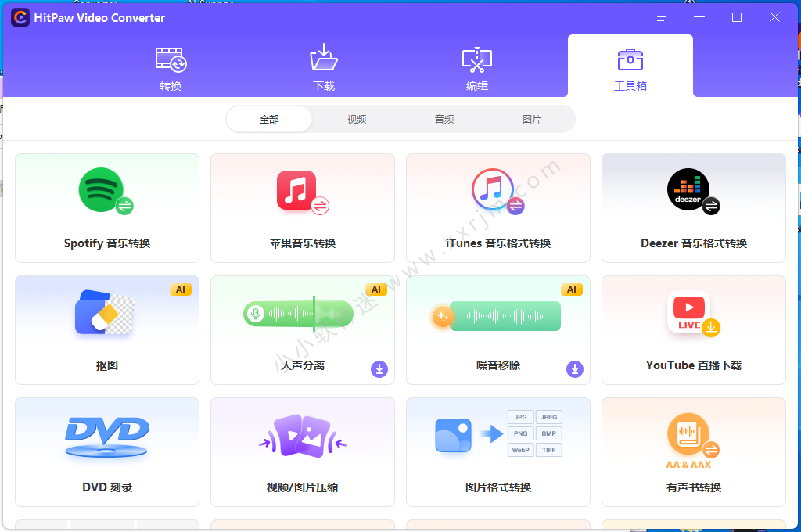Click the AA & AAX audiobook icon

693,440
